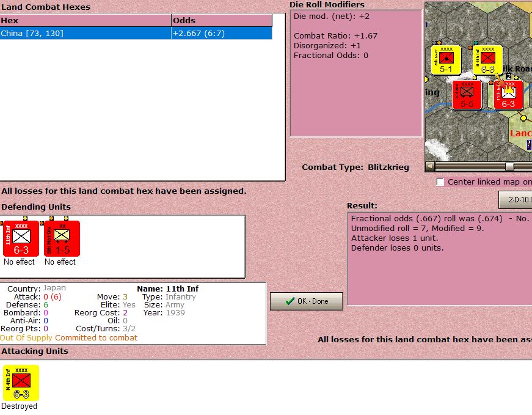The image size is (532, 415).
Task: Click the 'Name: 11th Inf' unit detail
Action: 167,288
